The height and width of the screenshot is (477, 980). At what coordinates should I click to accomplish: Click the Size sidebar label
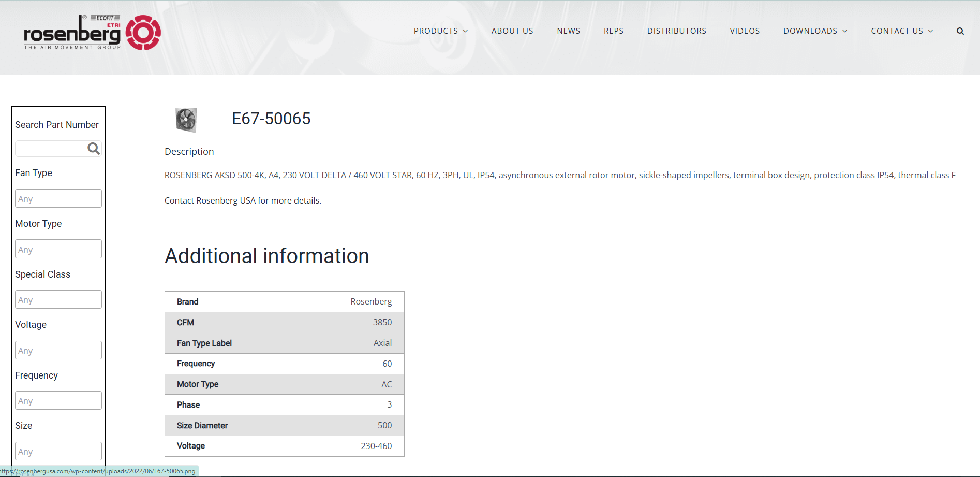tap(23, 426)
